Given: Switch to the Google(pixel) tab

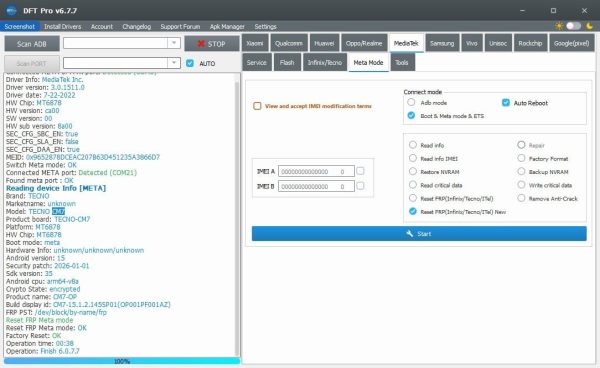Looking at the screenshot, I should pos(571,43).
